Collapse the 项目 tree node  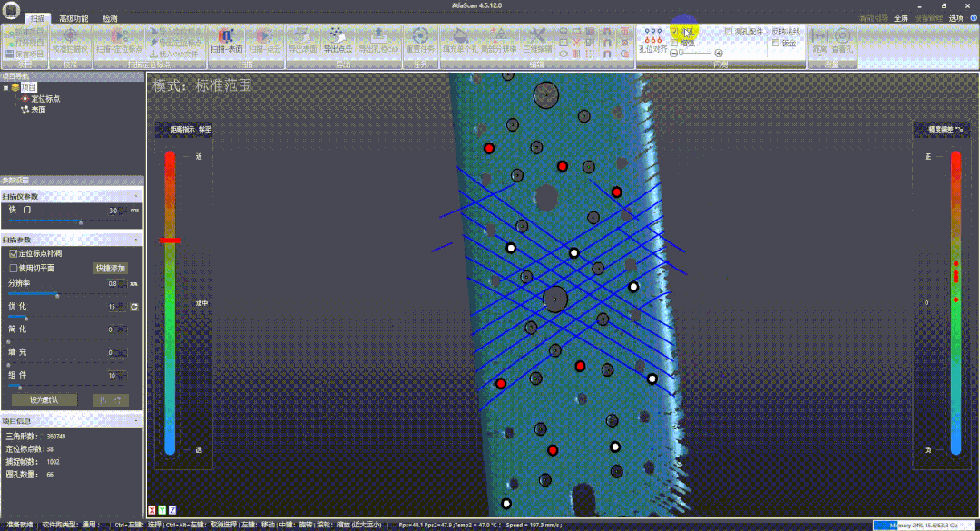[5, 88]
